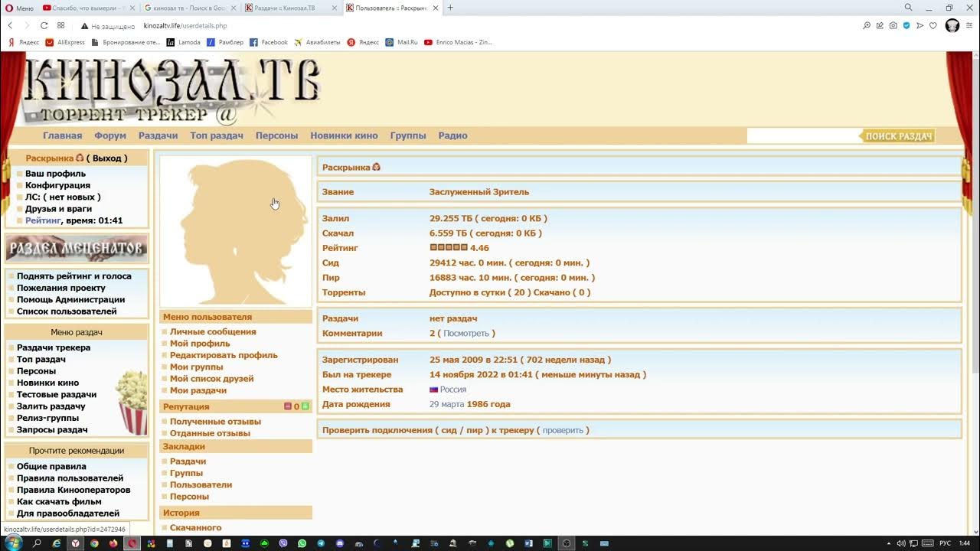
Task: Open the Новинки кино navigation item
Action: 344,135
